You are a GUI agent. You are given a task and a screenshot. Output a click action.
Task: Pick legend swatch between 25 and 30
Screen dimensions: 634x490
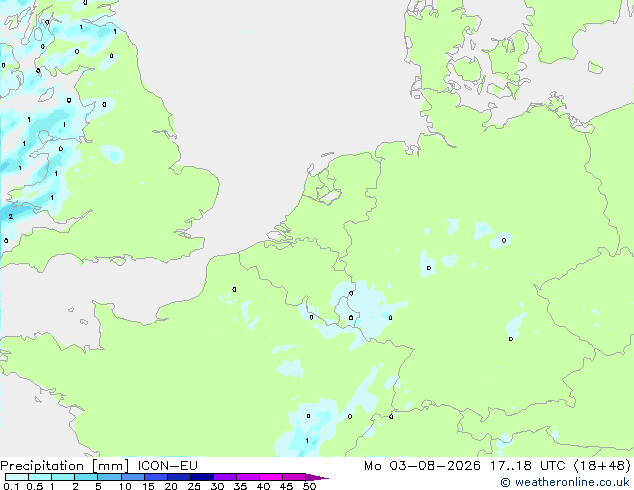click(x=201, y=477)
